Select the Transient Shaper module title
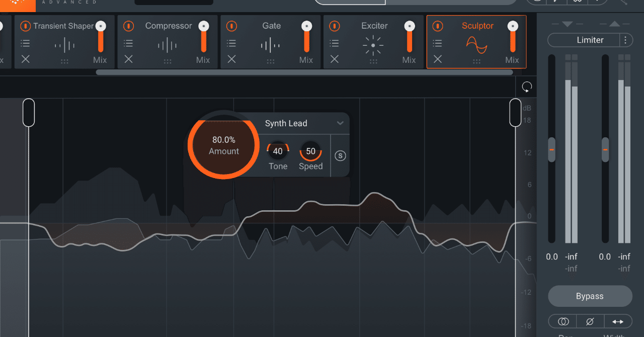644x337 pixels. 63,26
